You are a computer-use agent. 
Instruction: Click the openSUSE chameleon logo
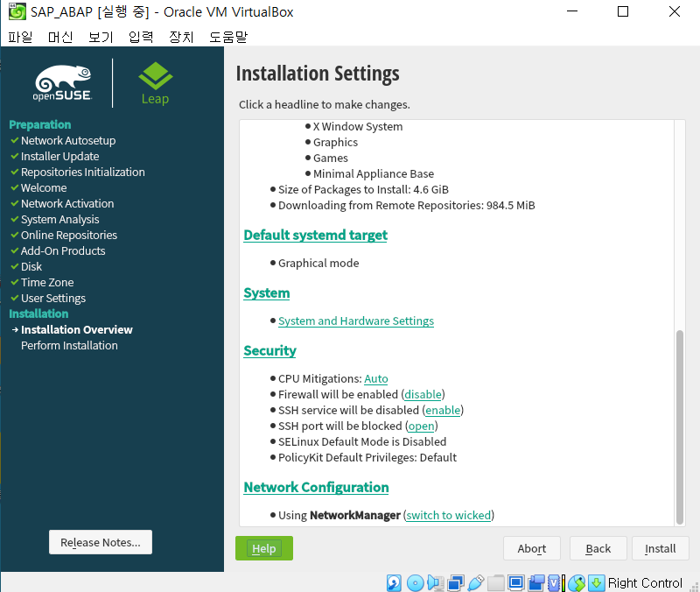tap(62, 82)
